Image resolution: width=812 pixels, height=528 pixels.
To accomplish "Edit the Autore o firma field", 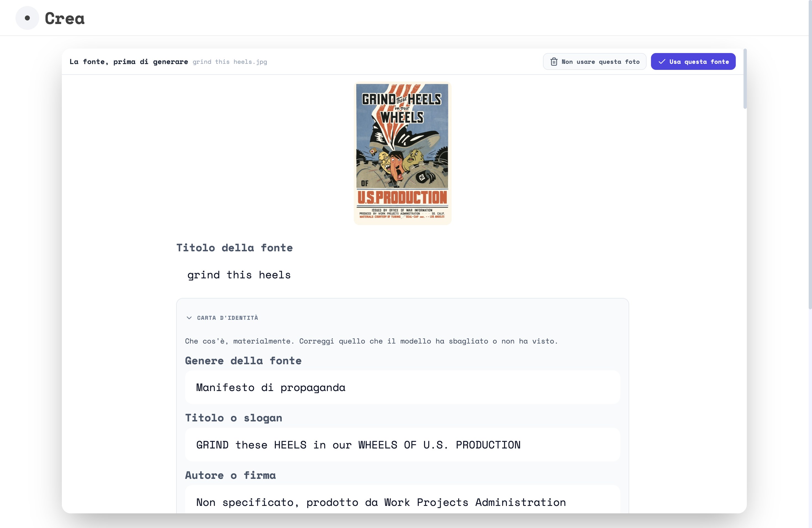I will [x=403, y=500].
